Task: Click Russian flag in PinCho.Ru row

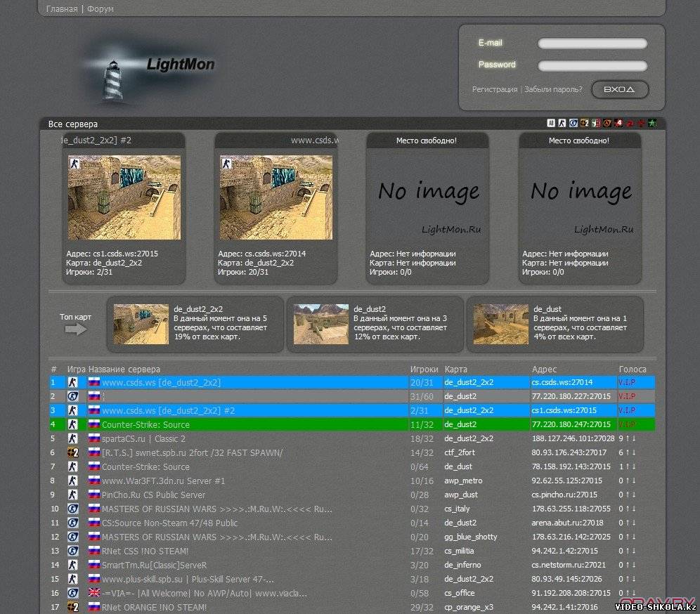Action: 94,495
